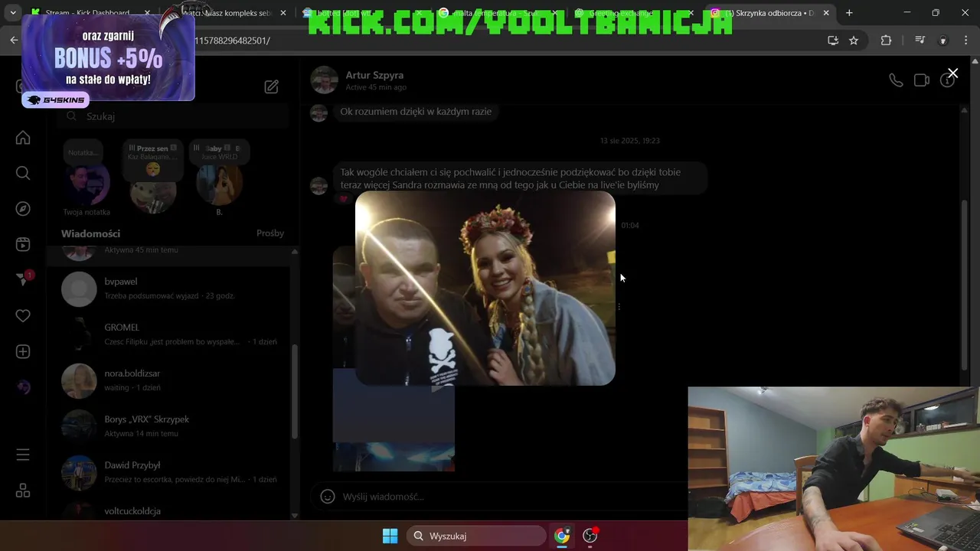Screen dimensions: 980x551
Task: Switch to the Stream - Kick Dashboard tab
Action: pos(88,13)
